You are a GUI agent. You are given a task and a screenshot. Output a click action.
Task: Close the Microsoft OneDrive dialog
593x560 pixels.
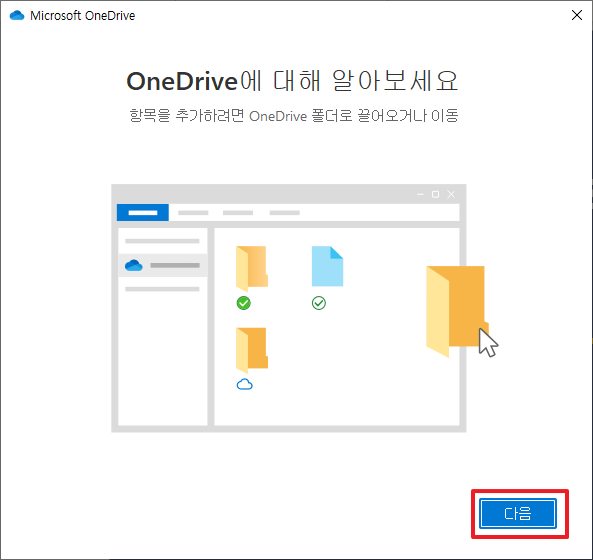(577, 15)
